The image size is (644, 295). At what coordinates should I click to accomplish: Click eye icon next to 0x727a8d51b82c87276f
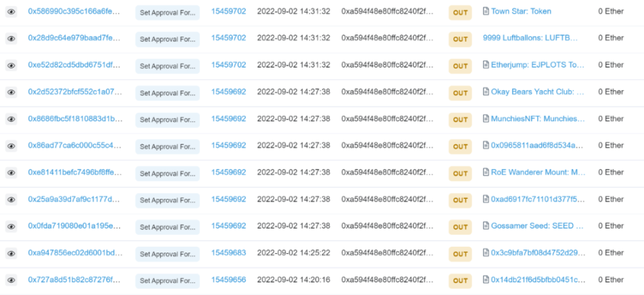[x=11, y=280]
